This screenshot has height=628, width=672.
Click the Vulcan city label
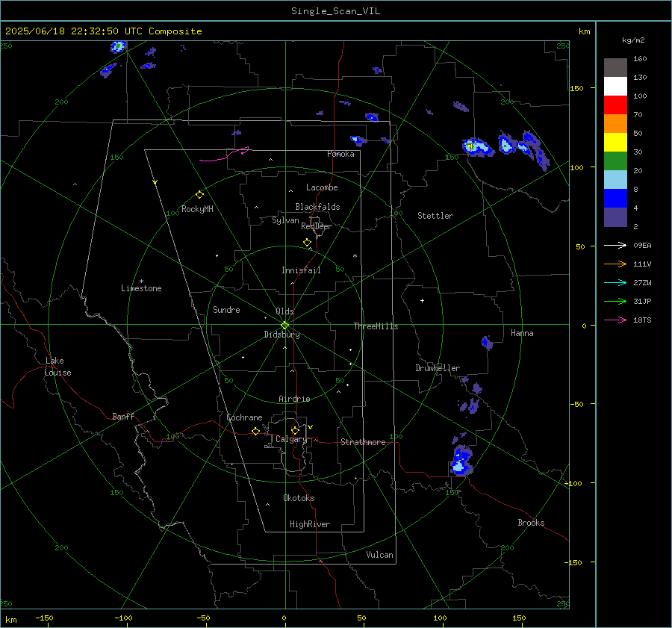pos(379,555)
